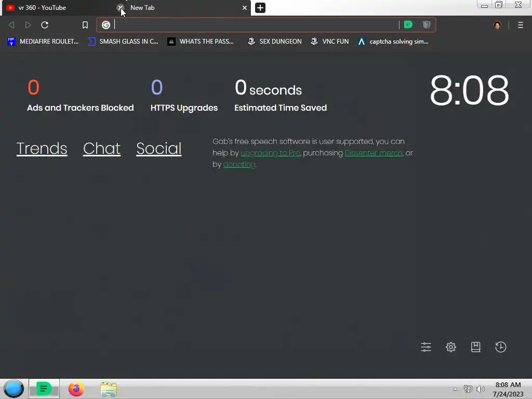Go back with the back arrow

[x=11, y=25]
